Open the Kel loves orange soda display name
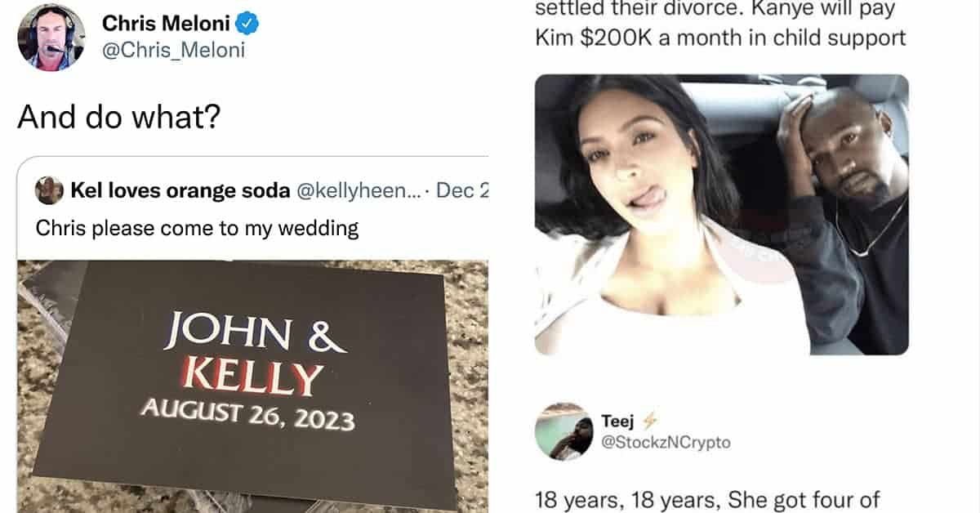This screenshot has width=980, height=513. [180, 191]
